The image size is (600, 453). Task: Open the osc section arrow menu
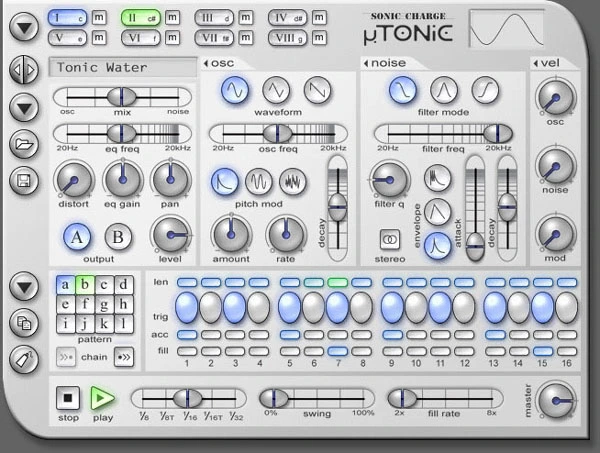pos(207,64)
